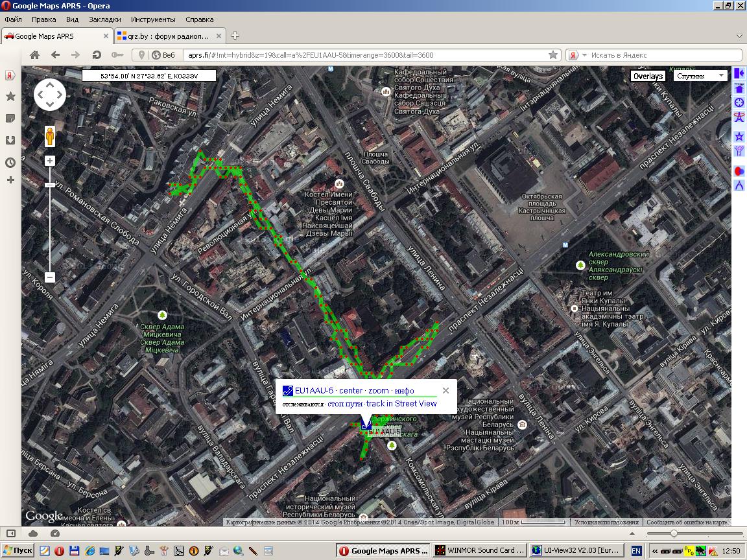Click the map zoom out minus button

(x=50, y=277)
